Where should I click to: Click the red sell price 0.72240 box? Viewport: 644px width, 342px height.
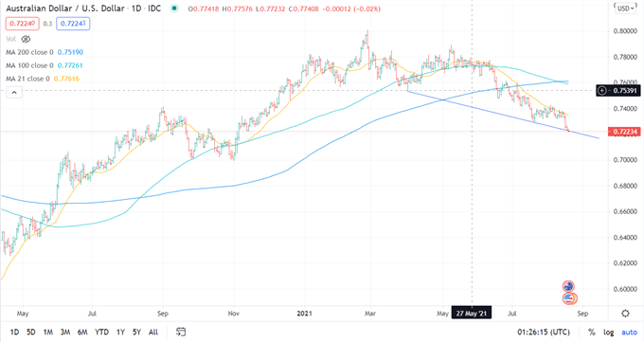click(22, 24)
